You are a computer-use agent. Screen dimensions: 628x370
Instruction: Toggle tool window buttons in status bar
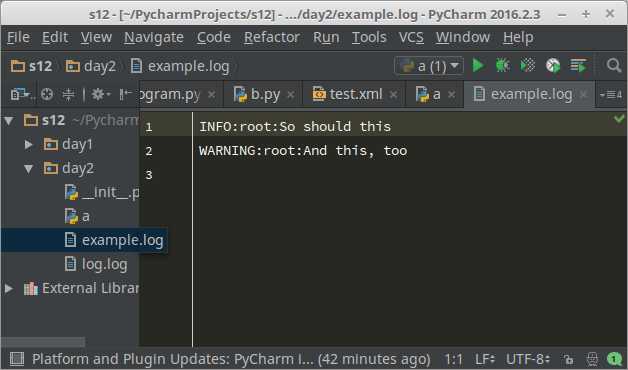pos(16,359)
